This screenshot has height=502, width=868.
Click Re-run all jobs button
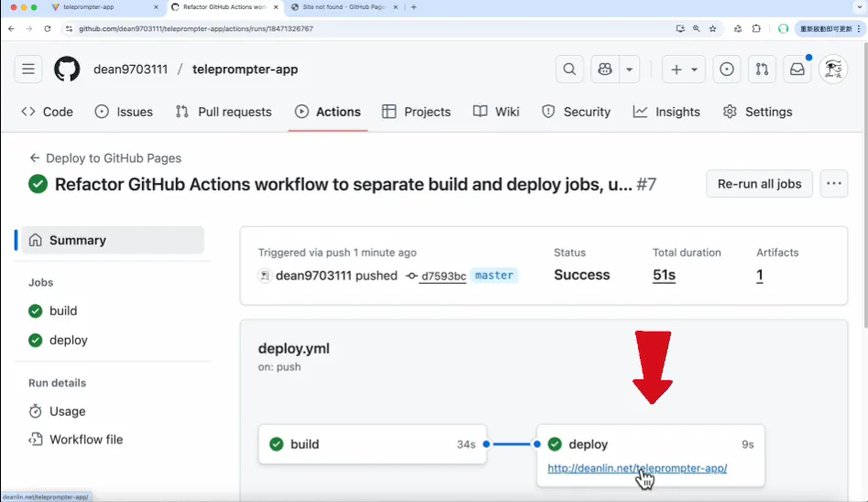point(759,184)
